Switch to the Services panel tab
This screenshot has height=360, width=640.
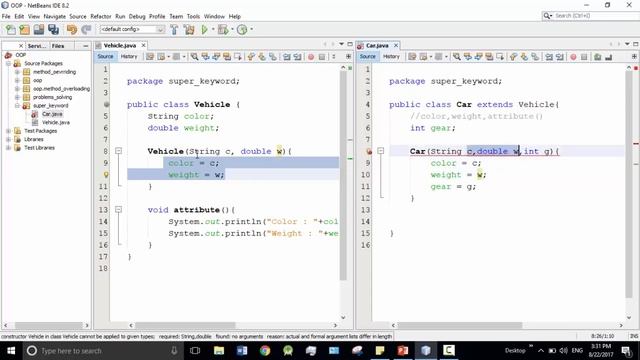click(x=36, y=46)
